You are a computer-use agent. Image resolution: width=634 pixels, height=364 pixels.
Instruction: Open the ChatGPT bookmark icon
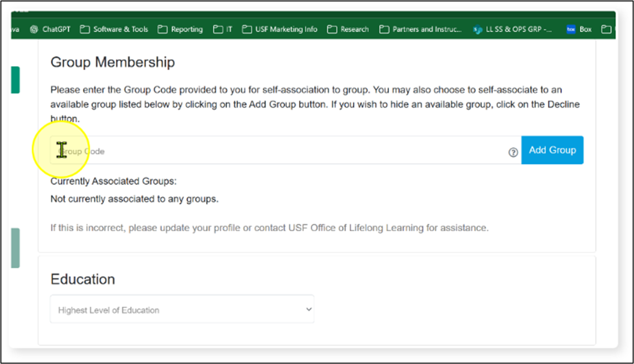click(x=33, y=29)
